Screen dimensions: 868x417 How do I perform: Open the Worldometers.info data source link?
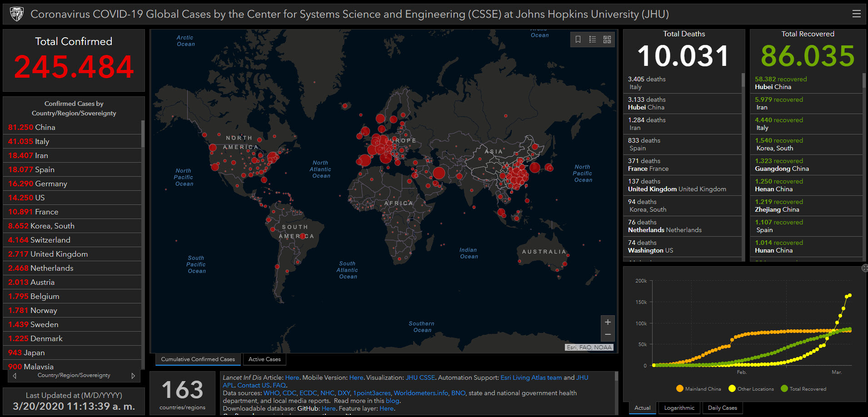coord(421,393)
